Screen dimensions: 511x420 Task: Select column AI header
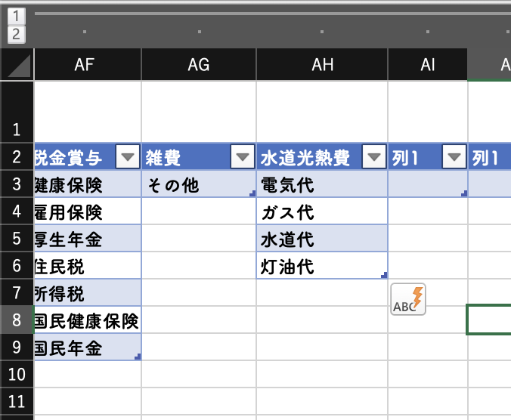coord(428,65)
